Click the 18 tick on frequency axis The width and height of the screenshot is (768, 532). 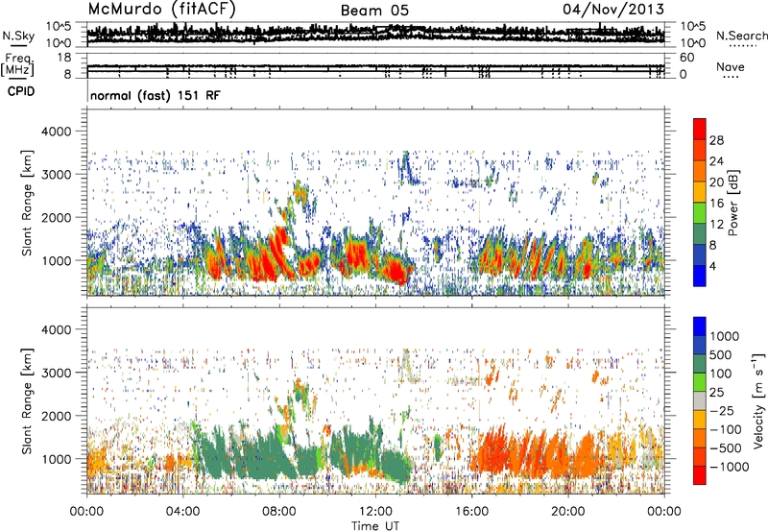click(64, 58)
